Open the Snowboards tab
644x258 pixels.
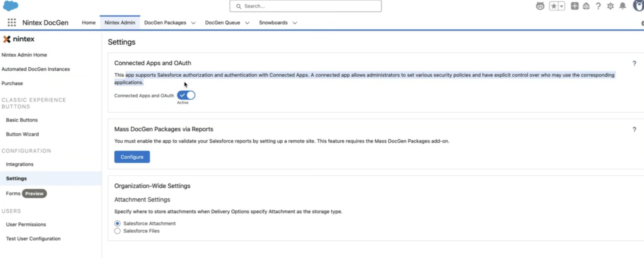[x=273, y=23]
